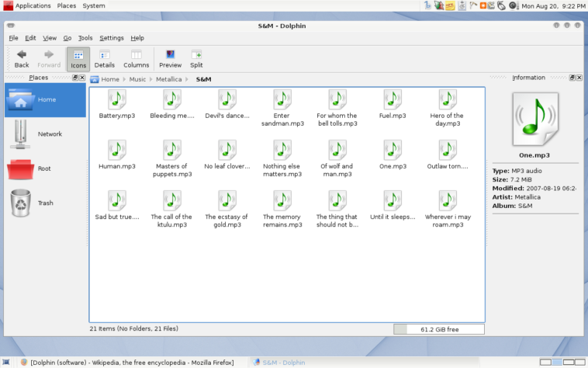Open the Go menu
Image resolution: width=588 pixels, height=368 pixels.
tap(67, 38)
